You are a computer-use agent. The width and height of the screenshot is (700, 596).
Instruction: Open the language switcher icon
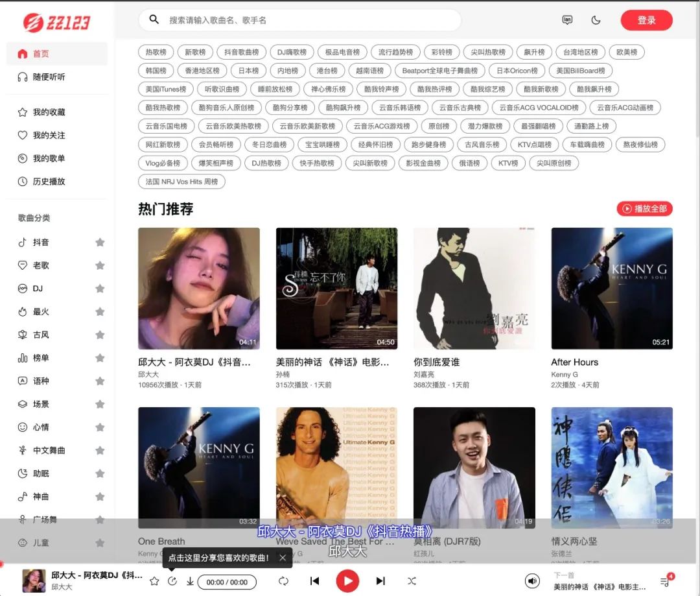point(567,20)
